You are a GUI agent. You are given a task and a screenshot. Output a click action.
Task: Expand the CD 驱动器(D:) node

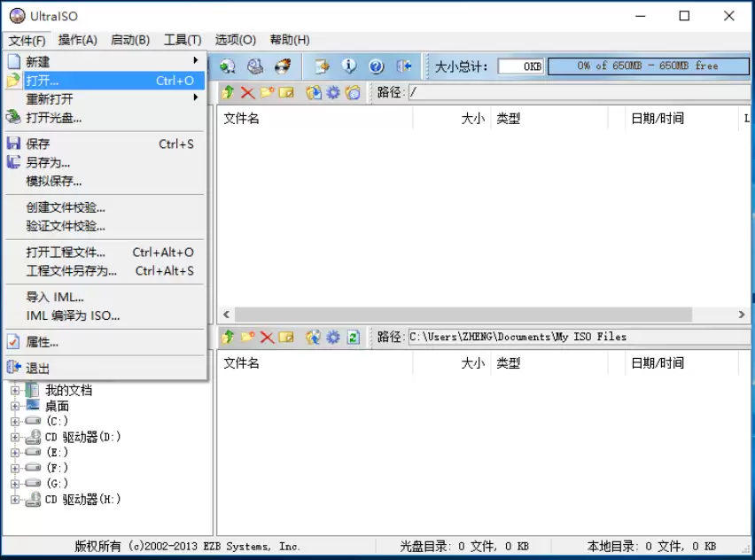[x=15, y=437]
